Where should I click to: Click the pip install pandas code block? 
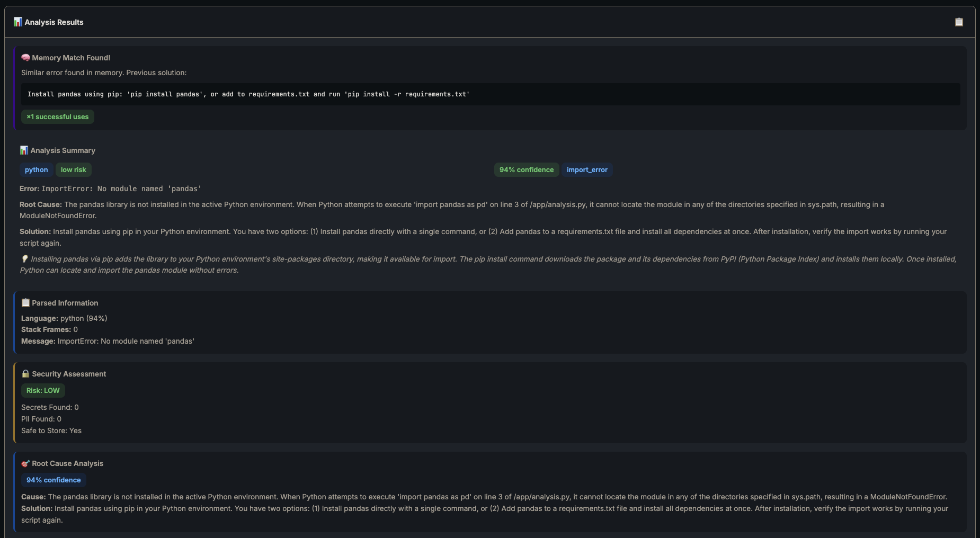[x=248, y=94]
